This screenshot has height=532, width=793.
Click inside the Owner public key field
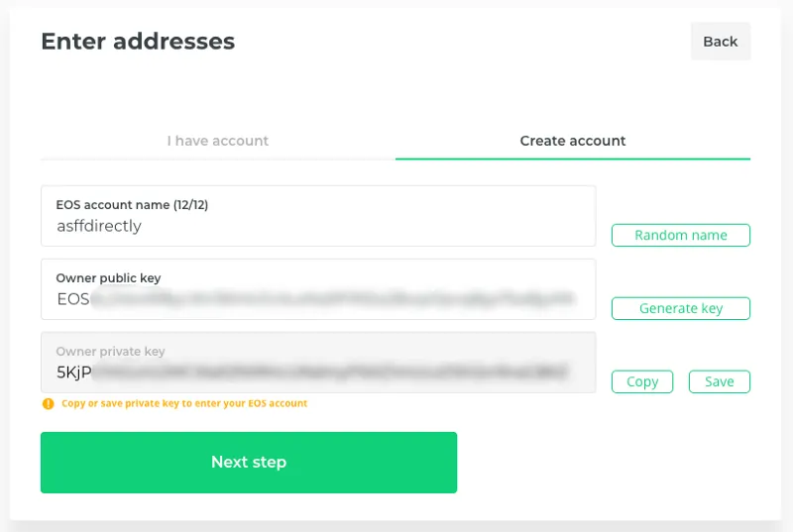pyautogui.click(x=318, y=289)
